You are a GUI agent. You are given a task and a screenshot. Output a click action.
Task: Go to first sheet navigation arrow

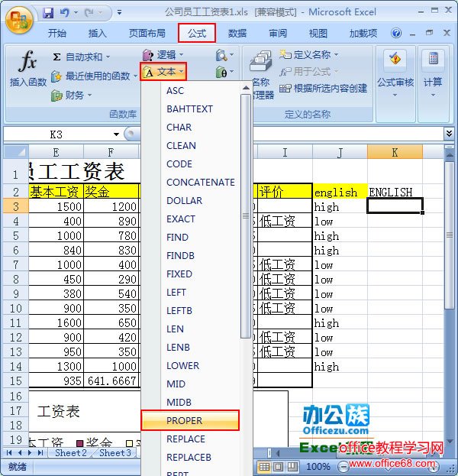click(9, 453)
